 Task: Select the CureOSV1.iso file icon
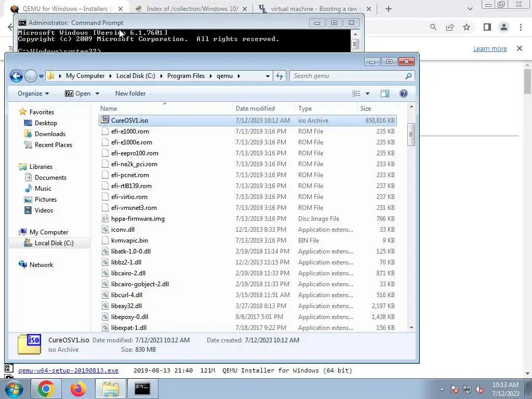[105, 120]
